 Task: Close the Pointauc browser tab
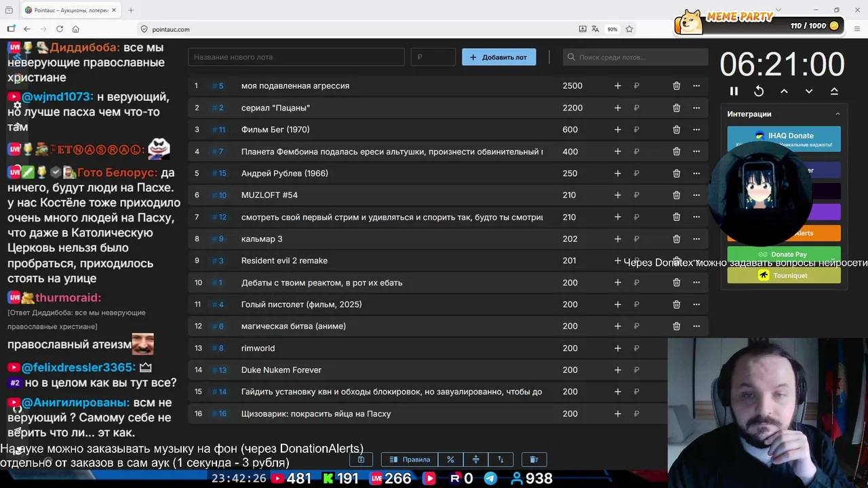point(114,10)
